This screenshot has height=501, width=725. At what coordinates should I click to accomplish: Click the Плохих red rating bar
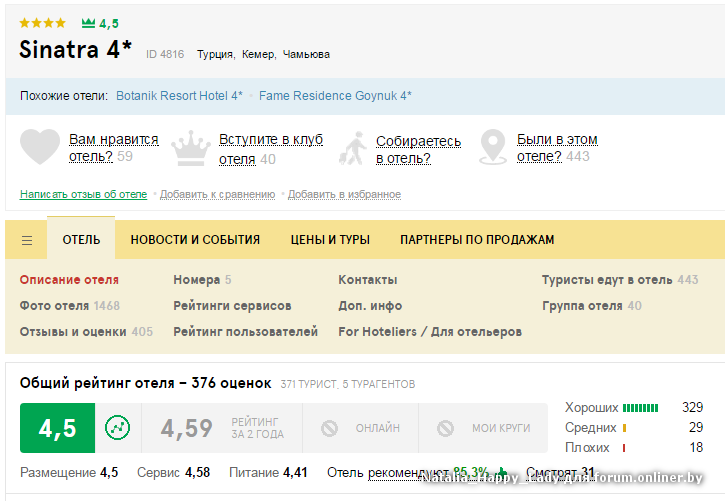point(624,448)
